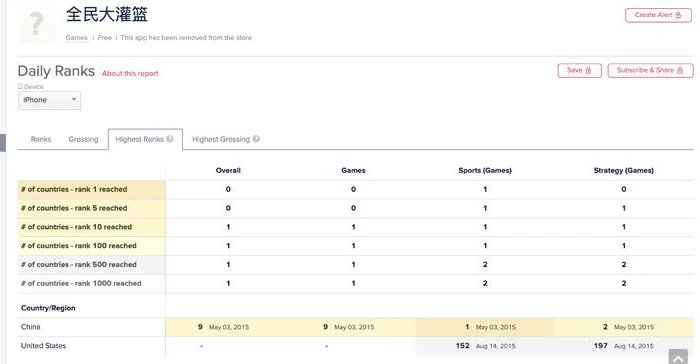700x364 pixels.
Task: Click the Free price label
Action: click(105, 38)
